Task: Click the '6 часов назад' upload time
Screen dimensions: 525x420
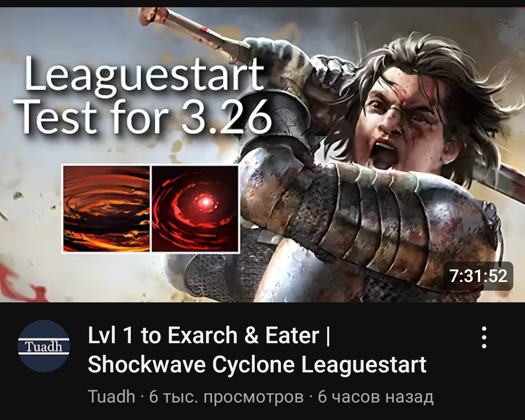Action: coord(375,397)
